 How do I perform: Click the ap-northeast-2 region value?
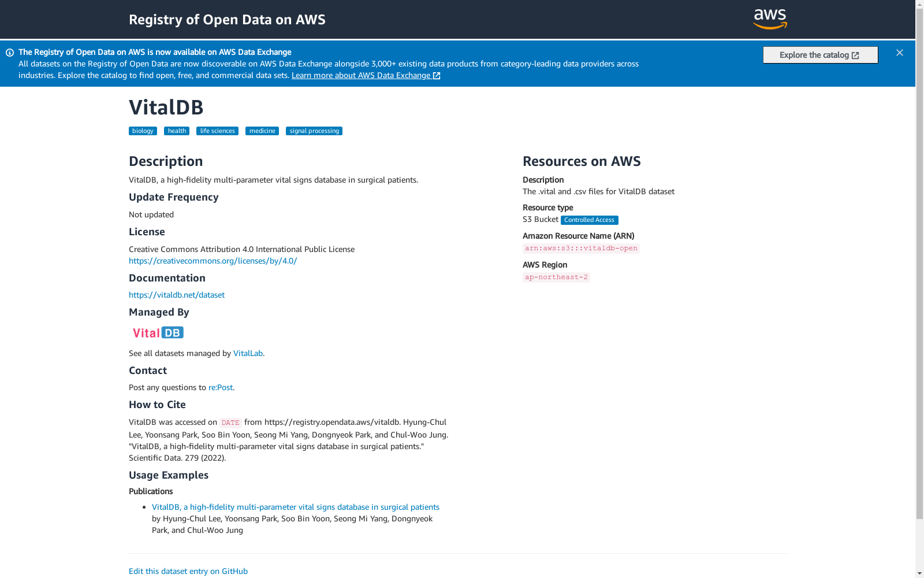(x=556, y=277)
